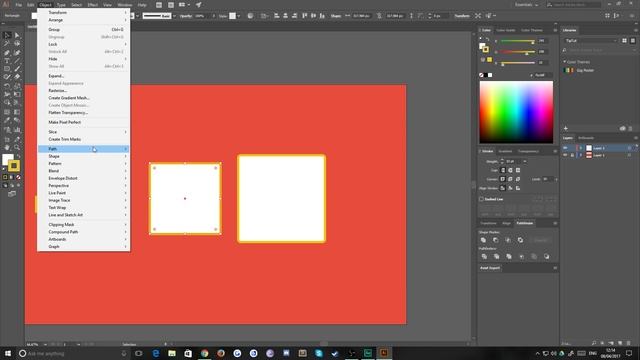Screen dimensions: 640x360
Task: Open the Envelope Distort submenu
Action: [84, 178]
